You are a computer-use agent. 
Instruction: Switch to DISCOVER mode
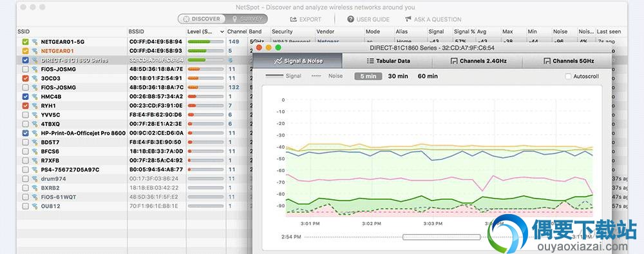point(202,19)
